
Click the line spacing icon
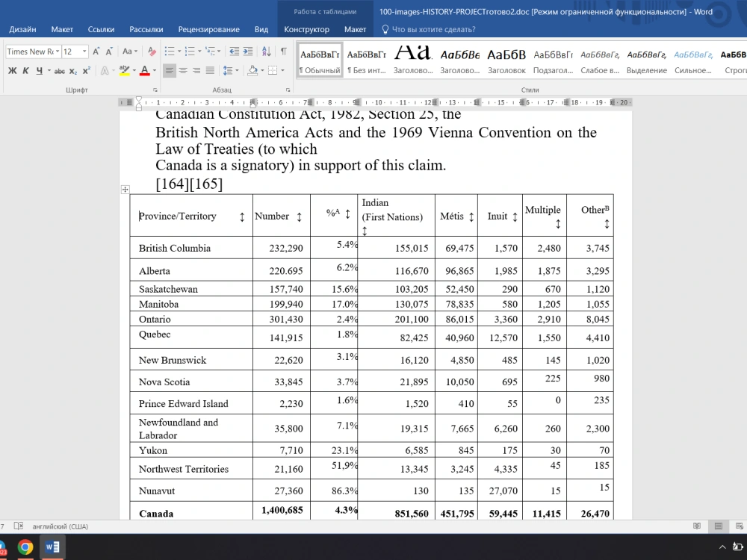pyautogui.click(x=227, y=71)
